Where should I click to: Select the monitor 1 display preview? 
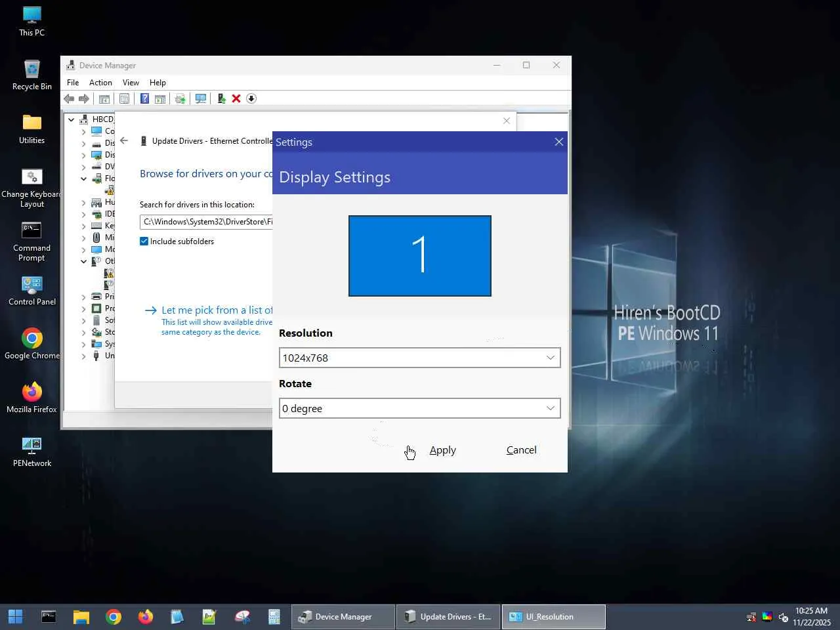[420, 256]
